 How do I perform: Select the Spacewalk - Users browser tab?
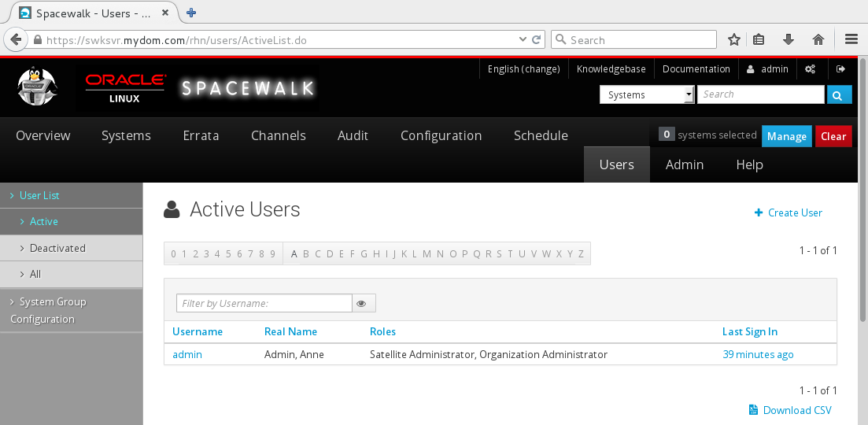(x=92, y=13)
